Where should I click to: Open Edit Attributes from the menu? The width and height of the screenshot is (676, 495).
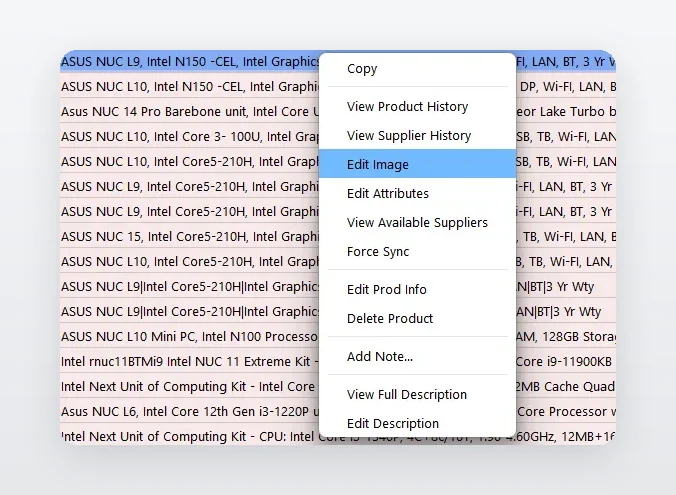(x=417, y=193)
